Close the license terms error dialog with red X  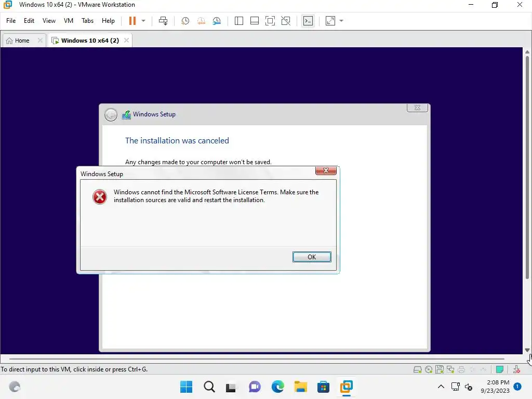click(326, 170)
